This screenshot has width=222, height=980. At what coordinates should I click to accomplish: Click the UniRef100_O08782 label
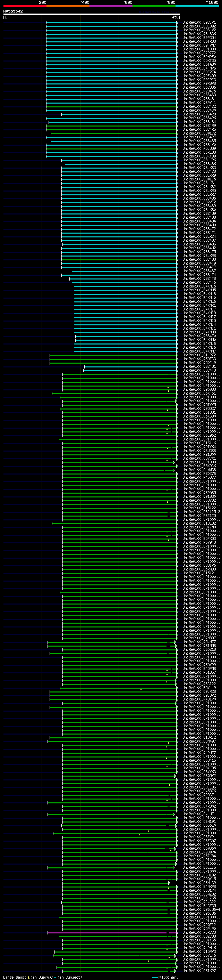pos(199,501)
